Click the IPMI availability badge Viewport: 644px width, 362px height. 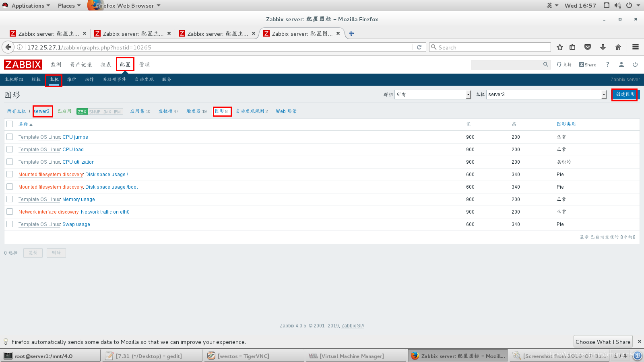[118, 111]
